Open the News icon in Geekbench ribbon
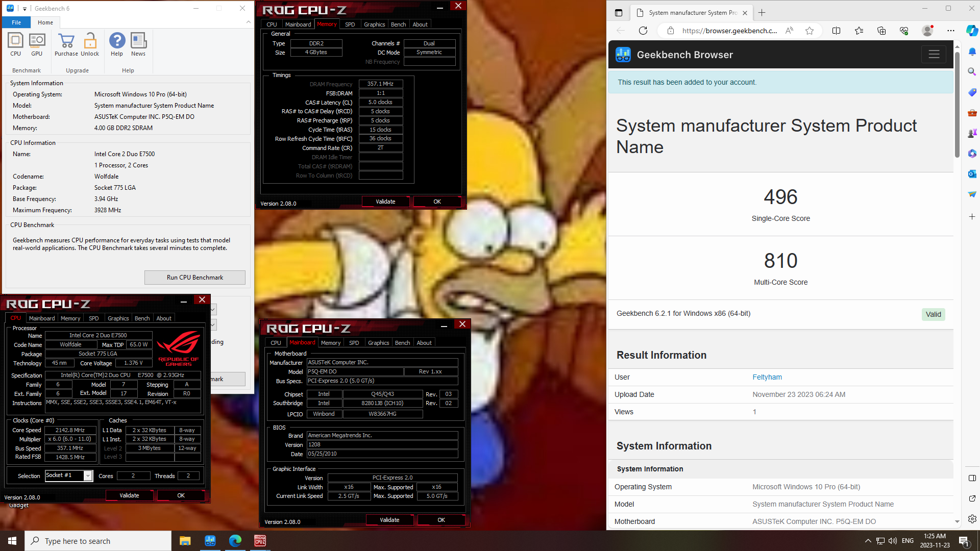The width and height of the screenshot is (980, 551). [138, 44]
